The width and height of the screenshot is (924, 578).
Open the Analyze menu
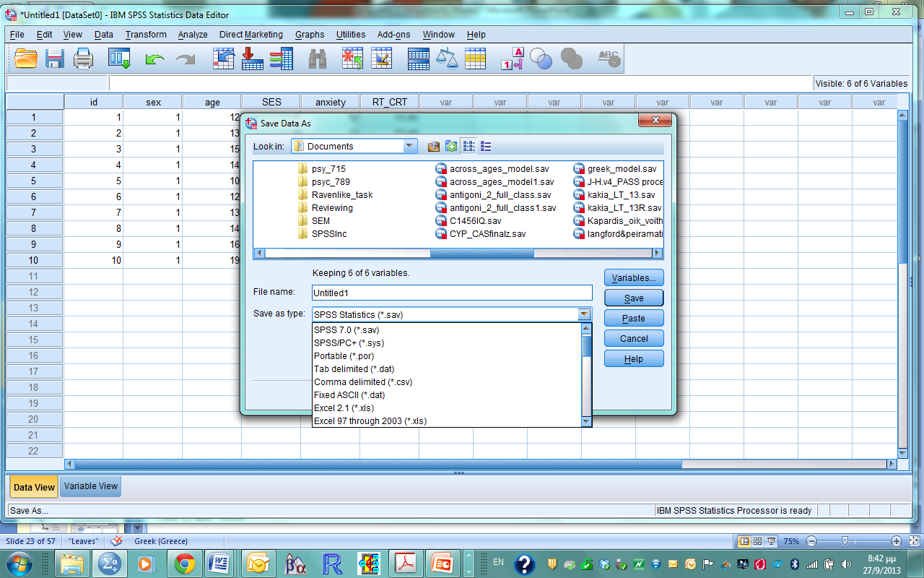(x=193, y=35)
